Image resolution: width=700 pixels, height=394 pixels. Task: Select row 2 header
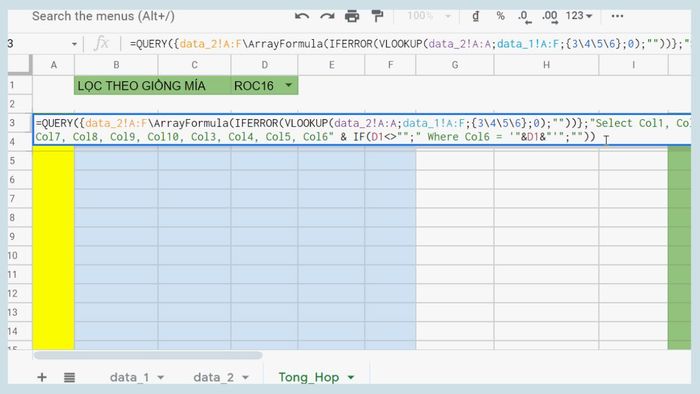click(20, 104)
